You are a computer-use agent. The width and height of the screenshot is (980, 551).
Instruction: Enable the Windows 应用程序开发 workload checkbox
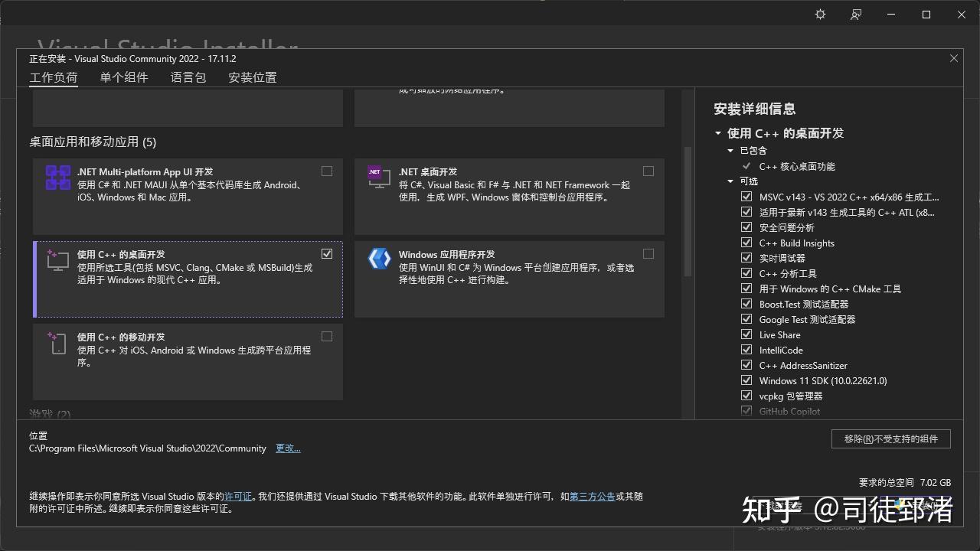648,253
